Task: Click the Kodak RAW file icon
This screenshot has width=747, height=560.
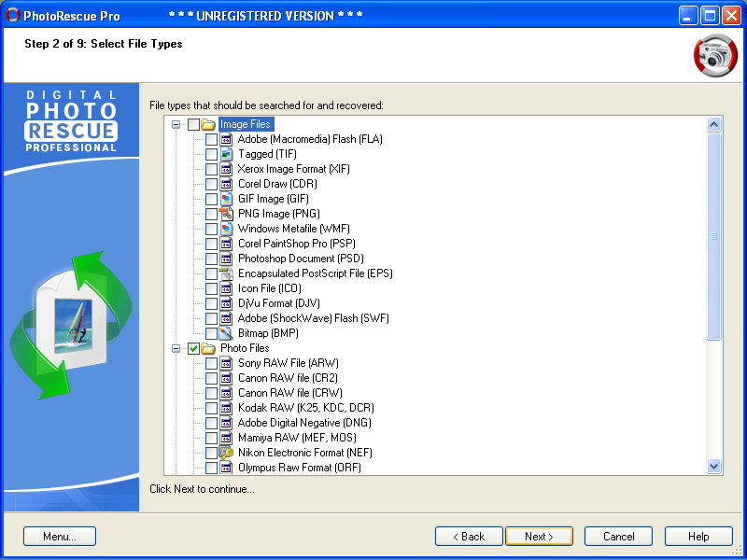Action: pyautogui.click(x=226, y=408)
